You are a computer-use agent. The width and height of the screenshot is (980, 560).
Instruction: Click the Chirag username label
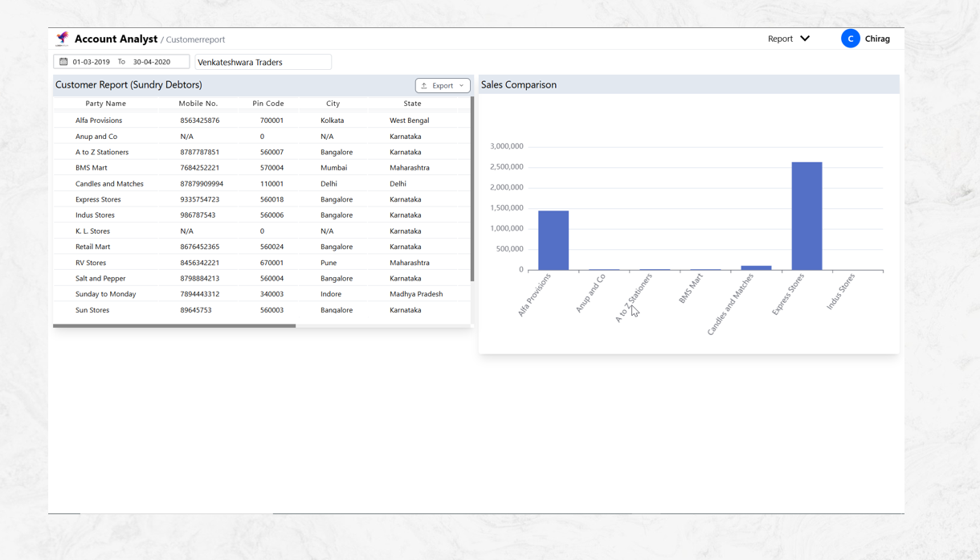pos(877,39)
